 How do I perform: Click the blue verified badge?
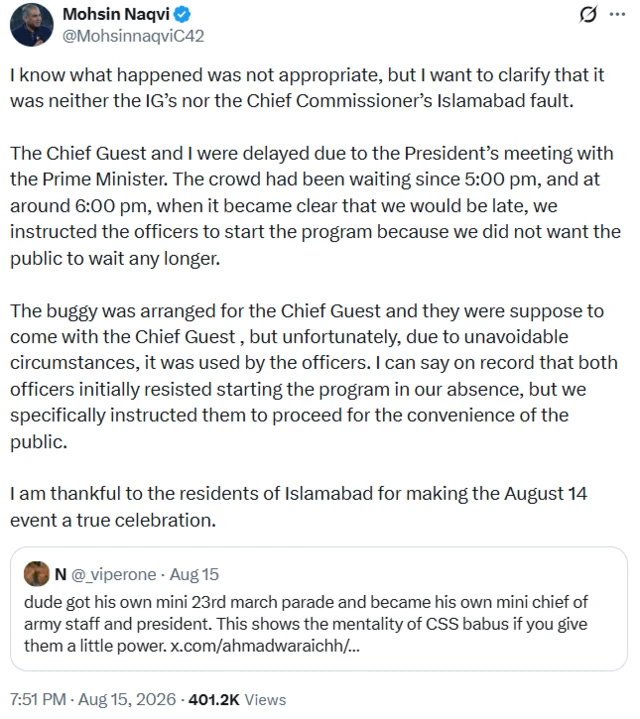(182, 15)
